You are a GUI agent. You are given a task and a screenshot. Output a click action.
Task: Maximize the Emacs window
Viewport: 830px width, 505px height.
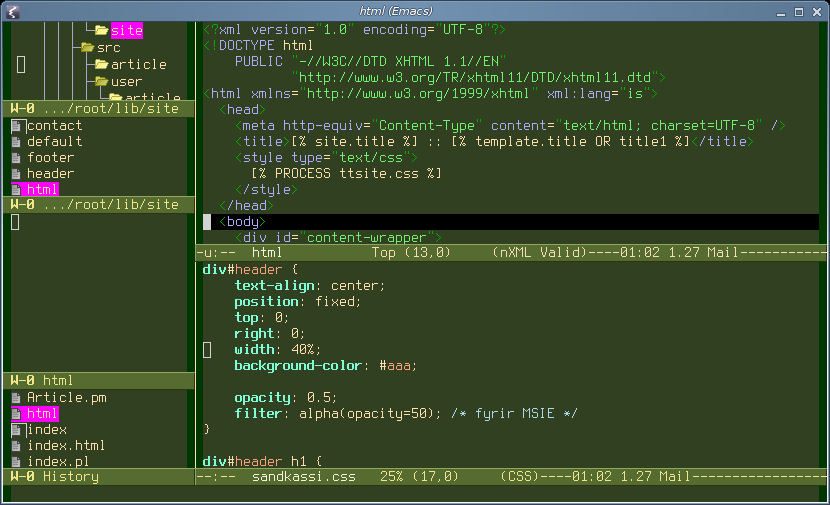point(799,12)
